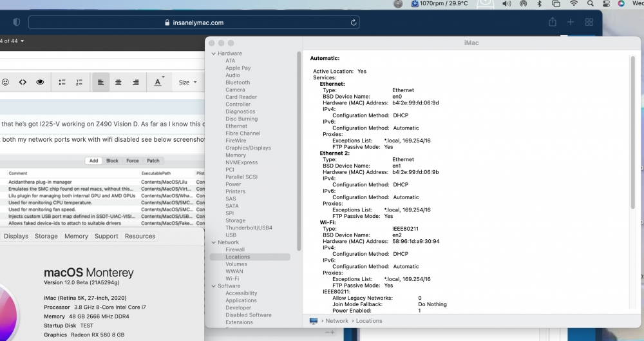644x341 pixels.
Task: Click the details pane vertical scrollbar
Action: click(x=632, y=132)
